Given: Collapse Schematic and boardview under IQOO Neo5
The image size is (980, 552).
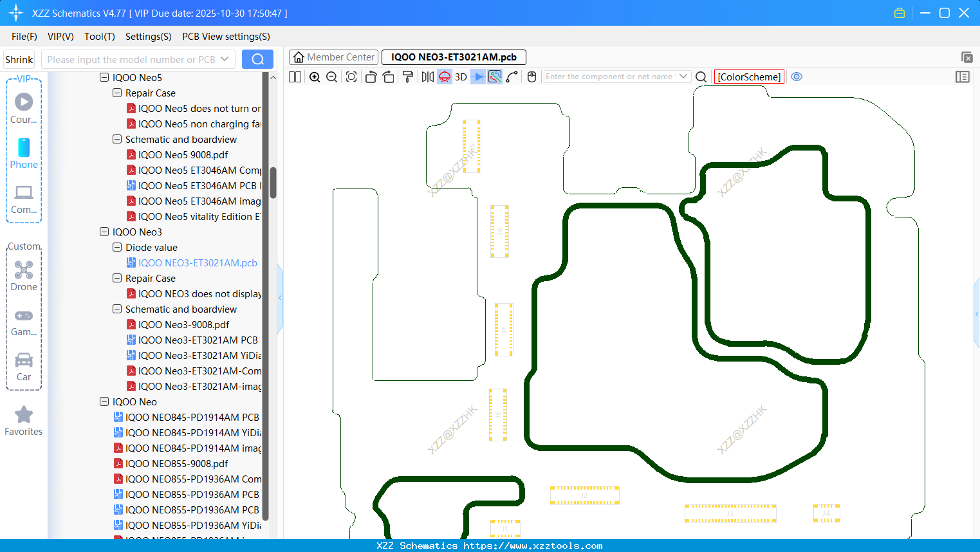Looking at the screenshot, I should tap(117, 139).
